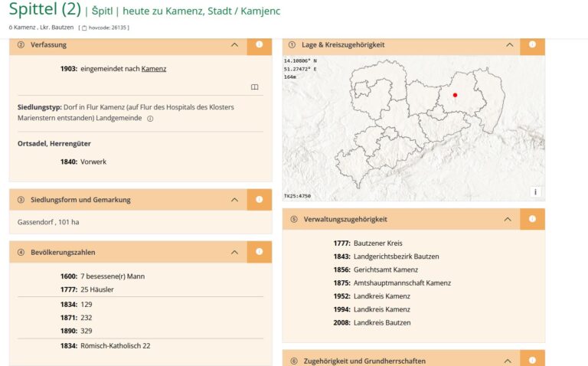Collapse the Verwaltungszugehörigkeit section
The width and height of the screenshot is (588, 366).
click(x=507, y=219)
